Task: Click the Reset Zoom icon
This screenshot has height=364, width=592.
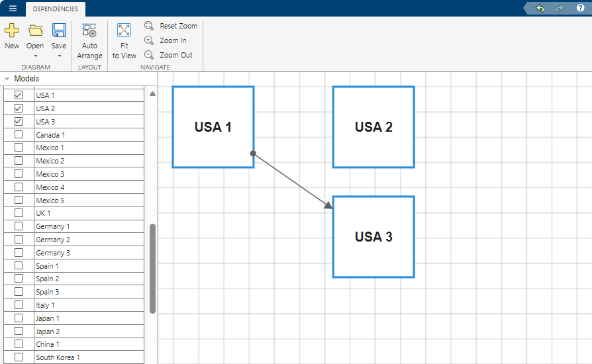Action: coord(149,26)
